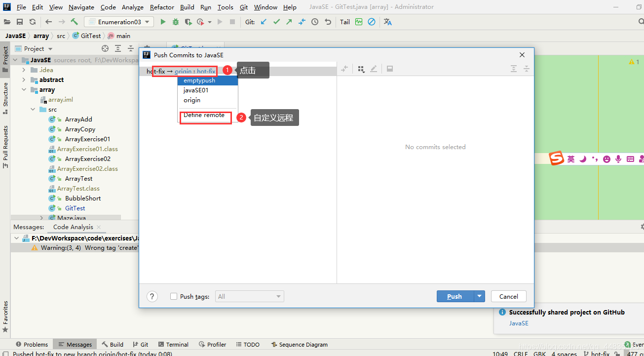The height and width of the screenshot is (356, 644).
Task: Click the Group By icon in push dialog
Action: [361, 69]
